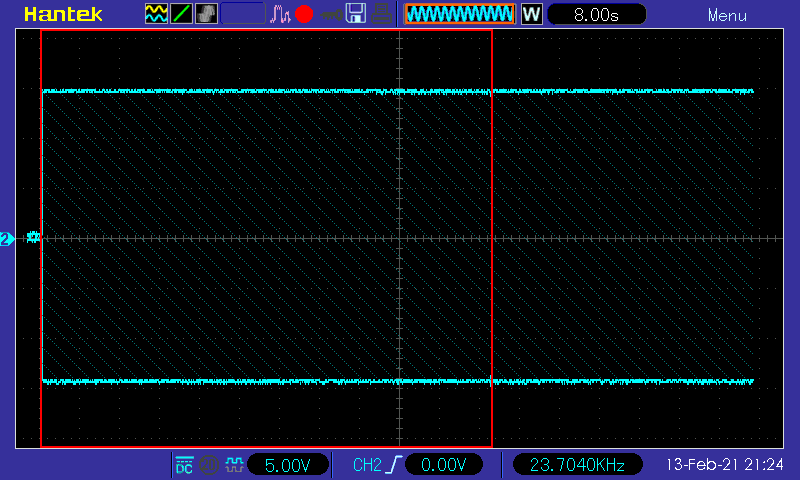Click the gray persistence display icon
The width and height of the screenshot is (800, 480).
click(x=206, y=14)
